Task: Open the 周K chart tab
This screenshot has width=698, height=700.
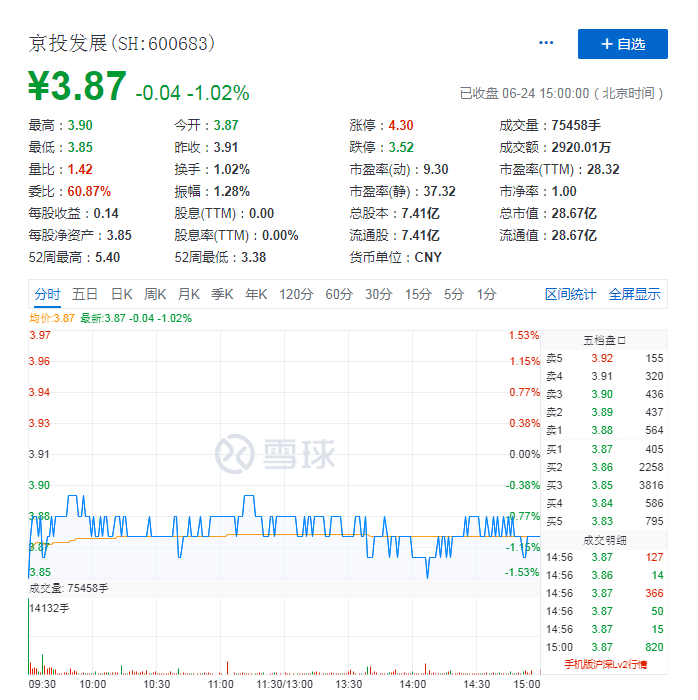Action: (x=155, y=294)
